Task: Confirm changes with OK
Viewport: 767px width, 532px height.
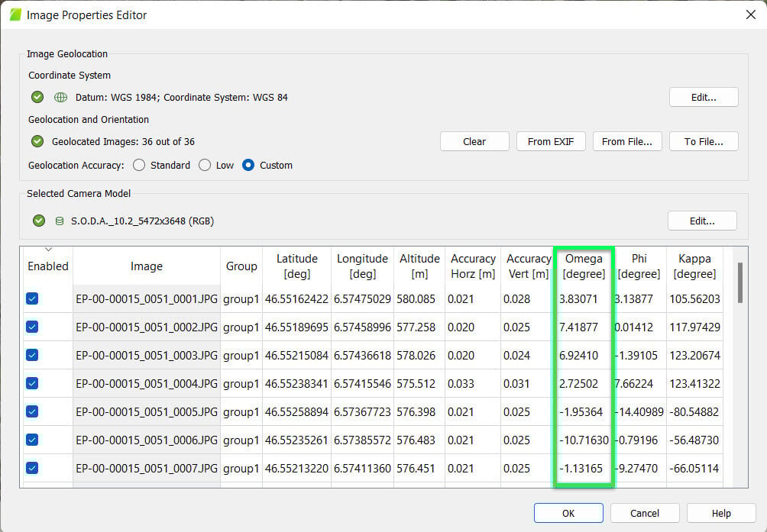Action: [x=568, y=513]
